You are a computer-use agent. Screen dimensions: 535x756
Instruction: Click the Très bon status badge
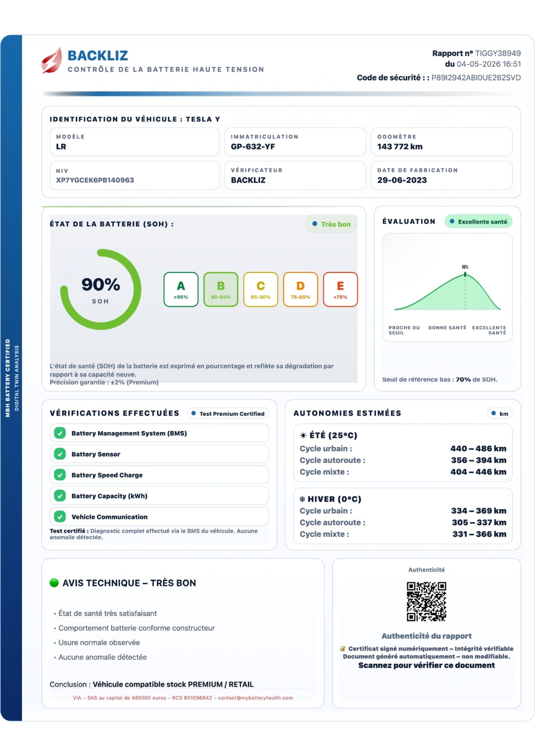[331, 224]
